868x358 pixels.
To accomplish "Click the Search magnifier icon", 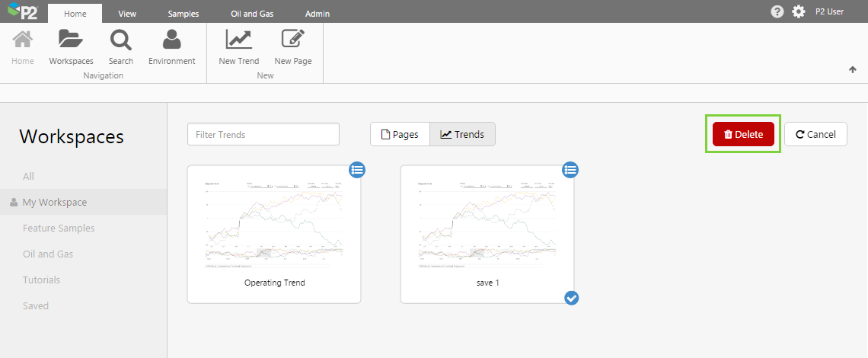I will 120,40.
